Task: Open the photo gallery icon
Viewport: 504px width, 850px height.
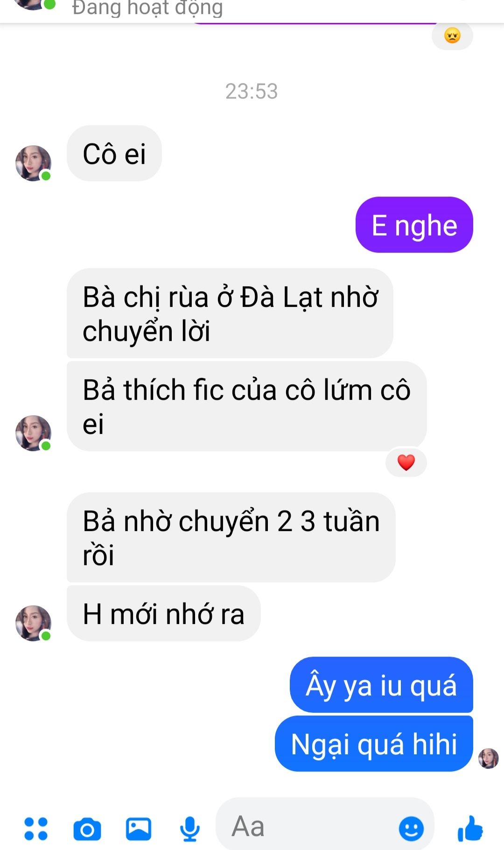Action: coord(139,829)
